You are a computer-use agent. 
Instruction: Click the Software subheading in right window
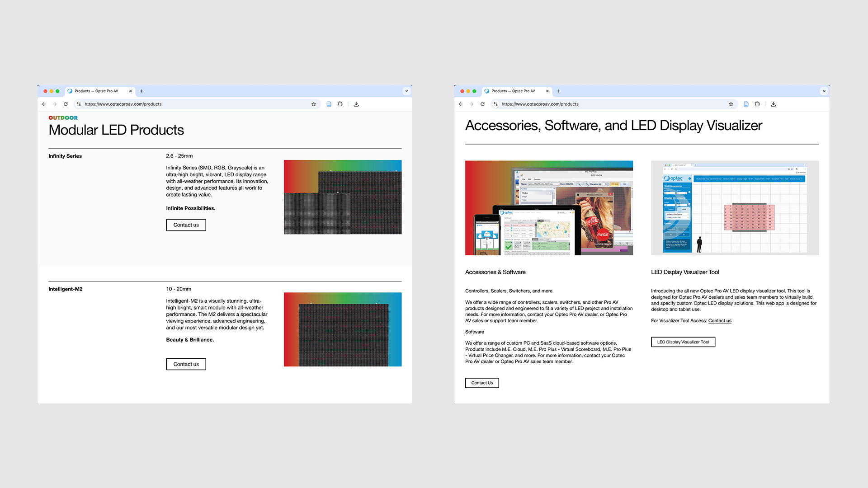tap(475, 332)
